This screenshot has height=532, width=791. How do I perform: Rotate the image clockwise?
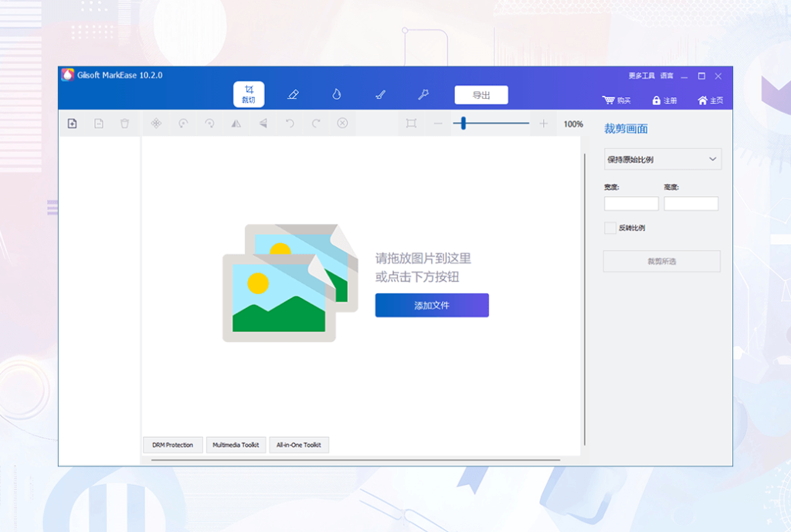(209, 124)
